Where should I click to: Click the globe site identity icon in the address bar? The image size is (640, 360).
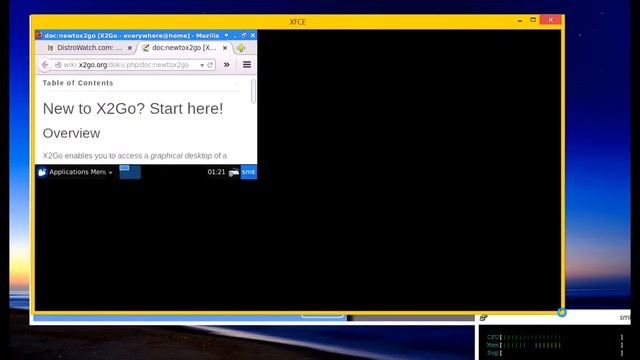click(58, 65)
